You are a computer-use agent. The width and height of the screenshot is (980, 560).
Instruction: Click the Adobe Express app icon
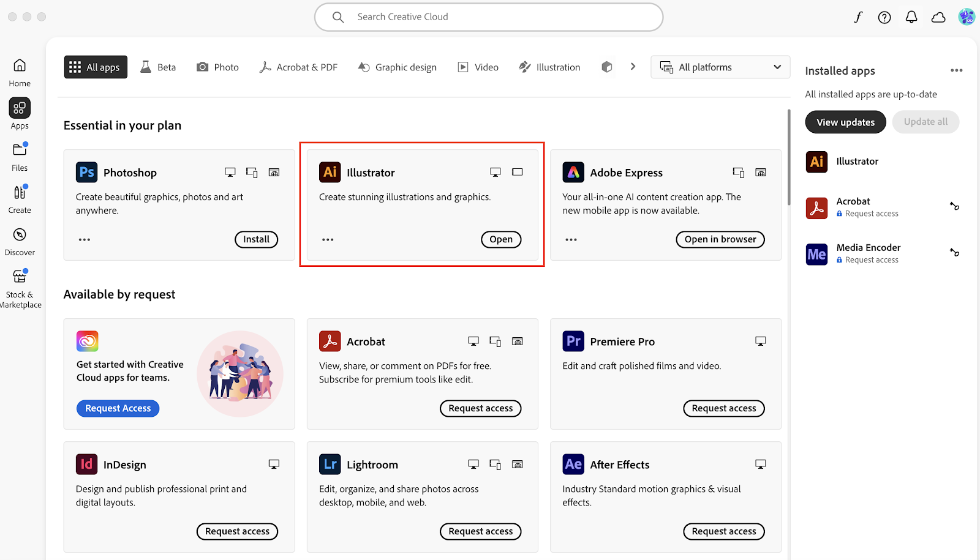[573, 172]
